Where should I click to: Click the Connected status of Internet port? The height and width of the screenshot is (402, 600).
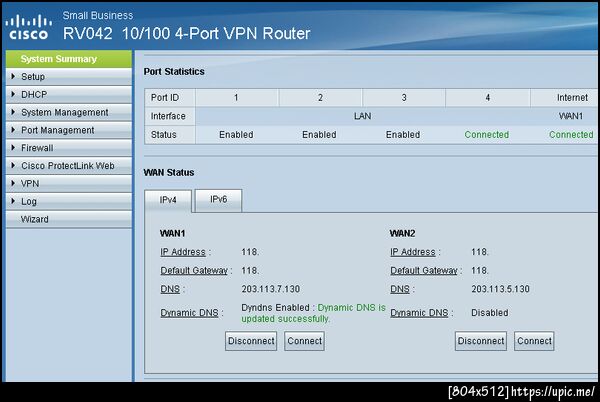click(x=571, y=135)
